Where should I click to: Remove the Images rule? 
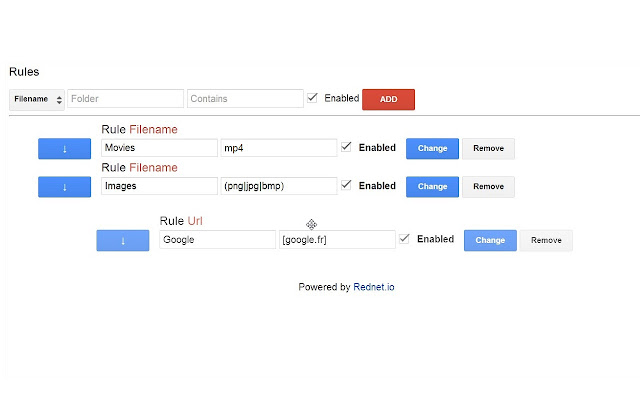[x=488, y=186]
